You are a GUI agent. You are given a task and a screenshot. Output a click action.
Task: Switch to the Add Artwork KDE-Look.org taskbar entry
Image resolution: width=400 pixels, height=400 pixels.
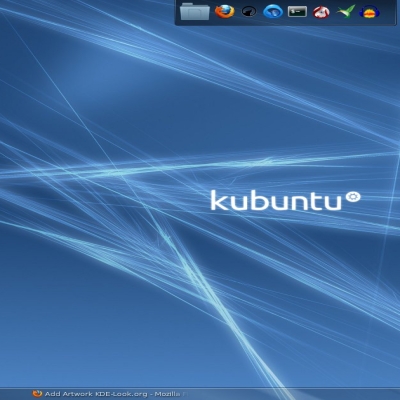[x=111, y=394]
